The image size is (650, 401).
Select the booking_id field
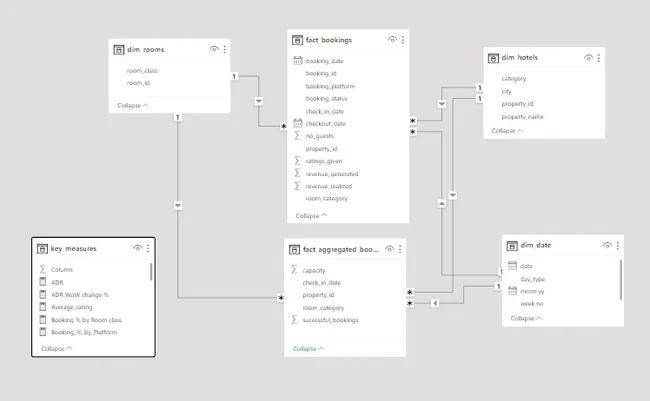coord(321,73)
